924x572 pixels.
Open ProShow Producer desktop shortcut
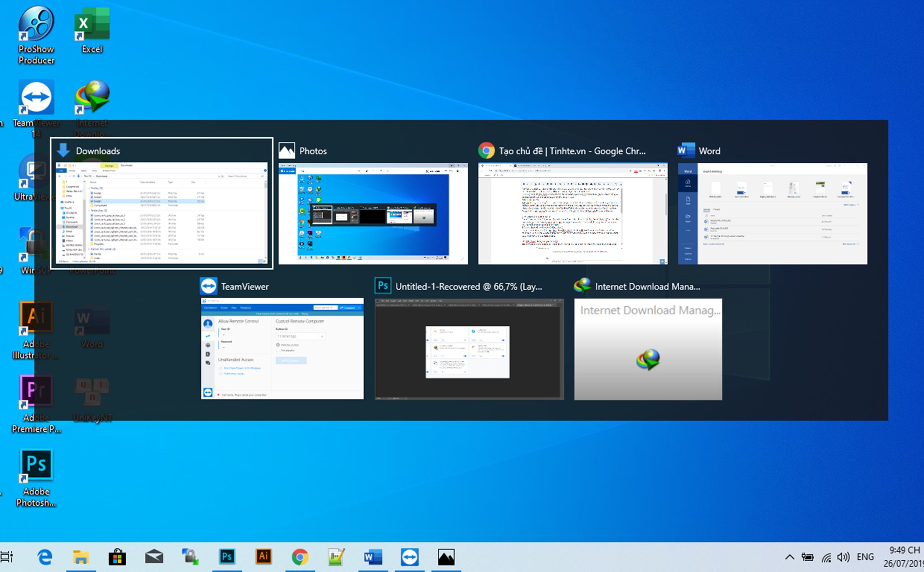[36, 35]
